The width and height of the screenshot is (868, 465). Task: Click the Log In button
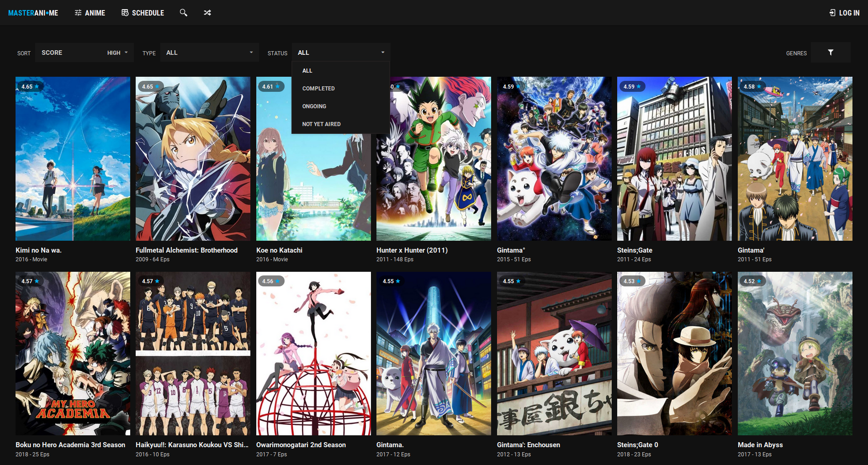845,13
